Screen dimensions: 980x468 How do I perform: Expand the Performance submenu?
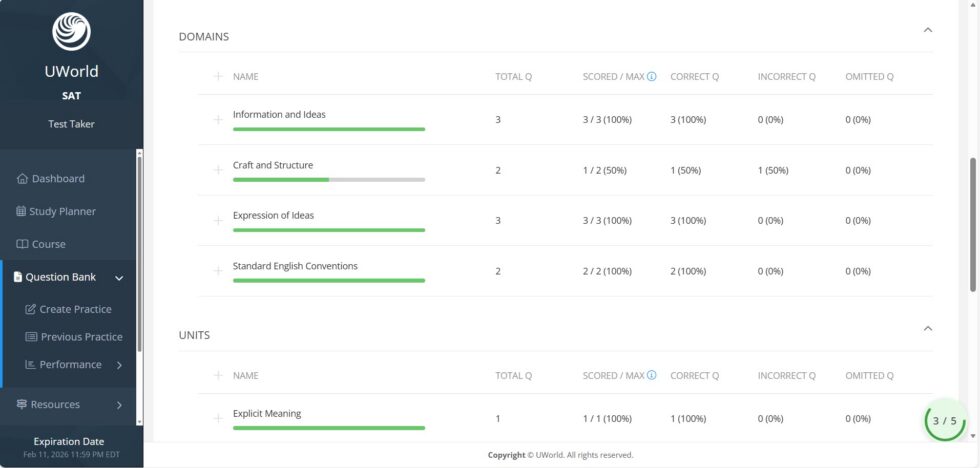[119, 365]
